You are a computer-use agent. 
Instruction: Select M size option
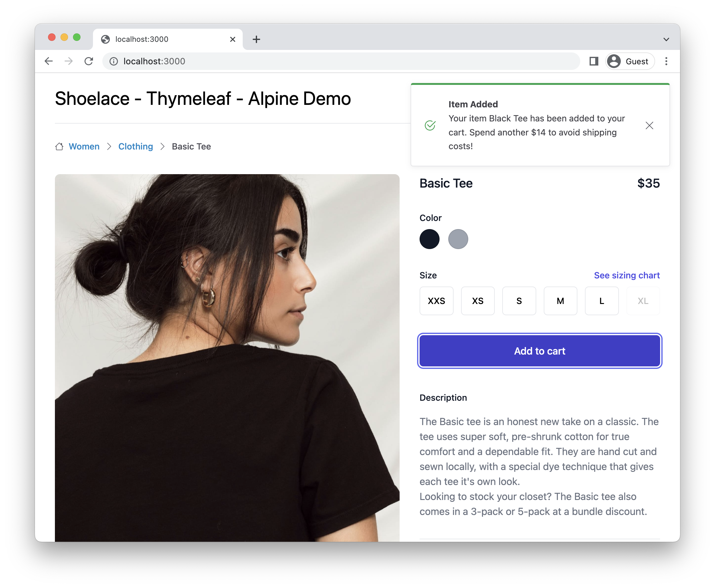(560, 301)
